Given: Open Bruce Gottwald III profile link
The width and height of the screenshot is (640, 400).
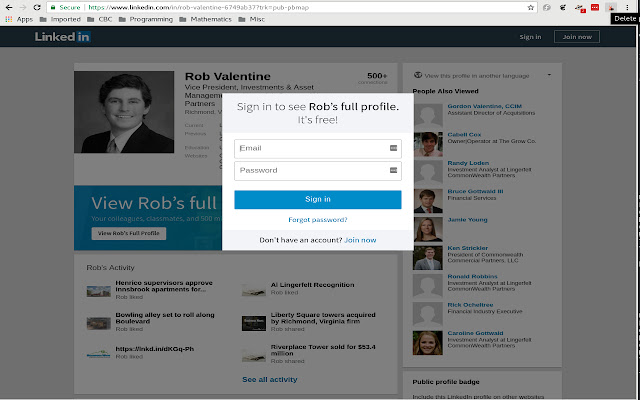Looking at the screenshot, I should pos(475,191).
